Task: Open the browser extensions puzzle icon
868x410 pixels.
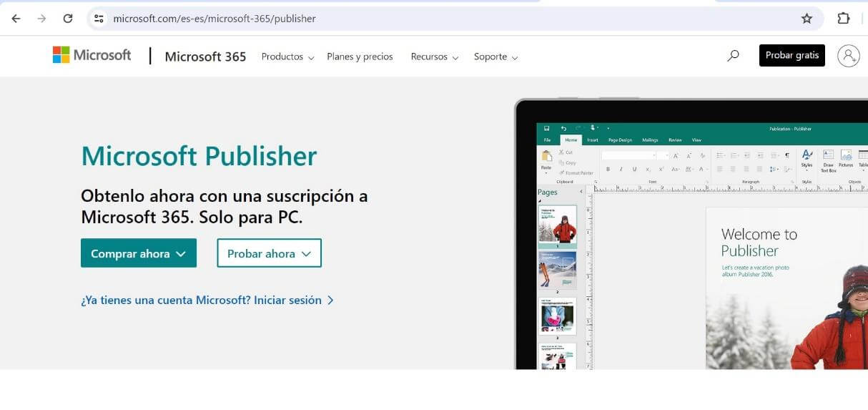Action: [844, 19]
